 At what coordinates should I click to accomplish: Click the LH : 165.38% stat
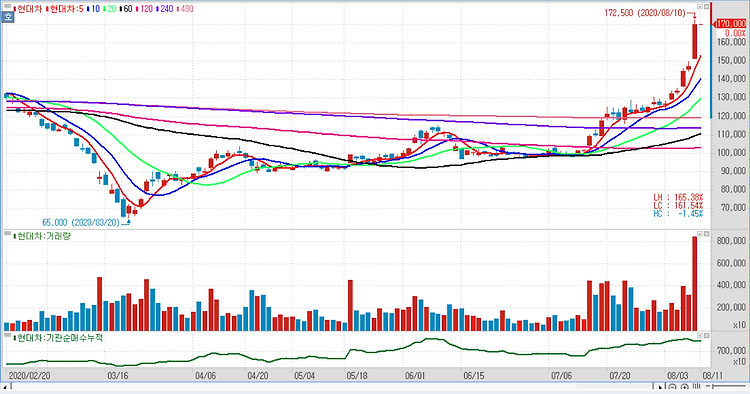(678, 197)
